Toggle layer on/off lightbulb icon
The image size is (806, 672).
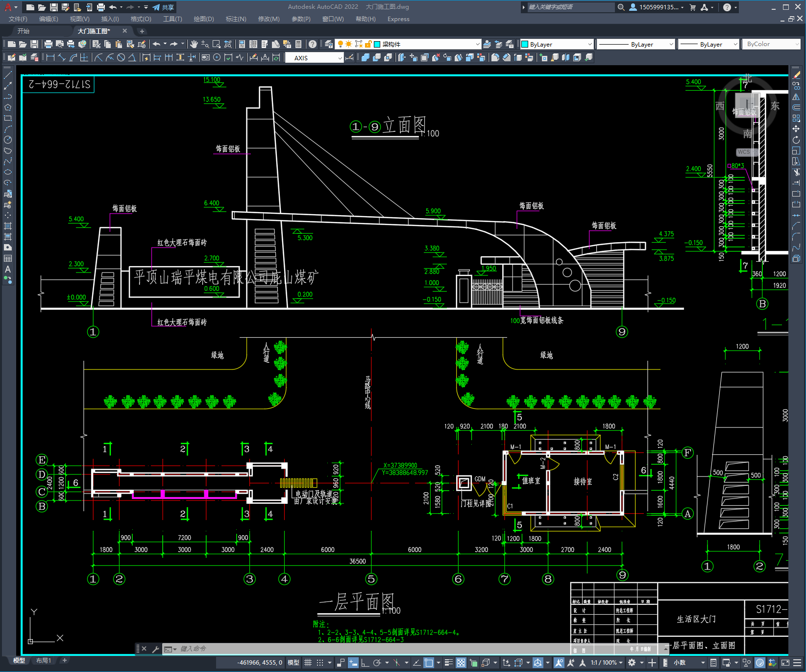(x=341, y=44)
